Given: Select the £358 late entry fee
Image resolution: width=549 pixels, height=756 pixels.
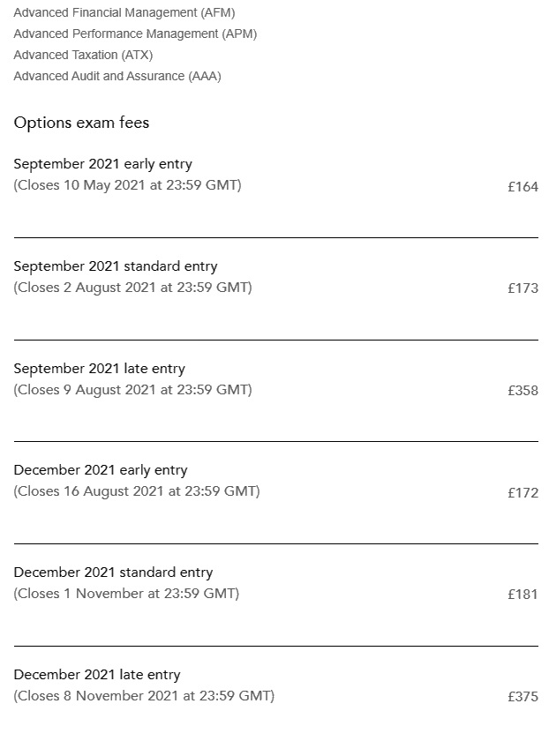Looking at the screenshot, I should (523, 391).
